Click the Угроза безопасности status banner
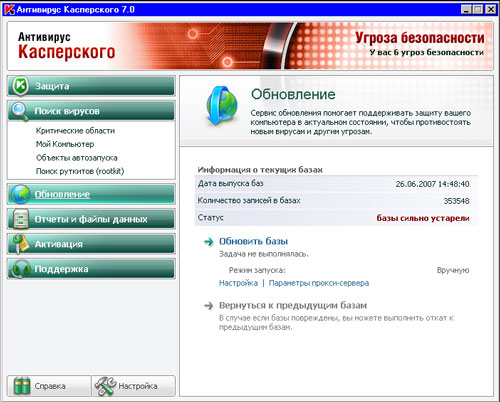This screenshot has width=500, height=402. tap(420, 38)
